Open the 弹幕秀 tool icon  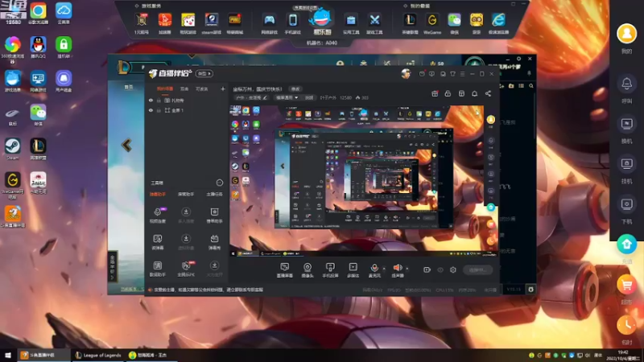214,242
